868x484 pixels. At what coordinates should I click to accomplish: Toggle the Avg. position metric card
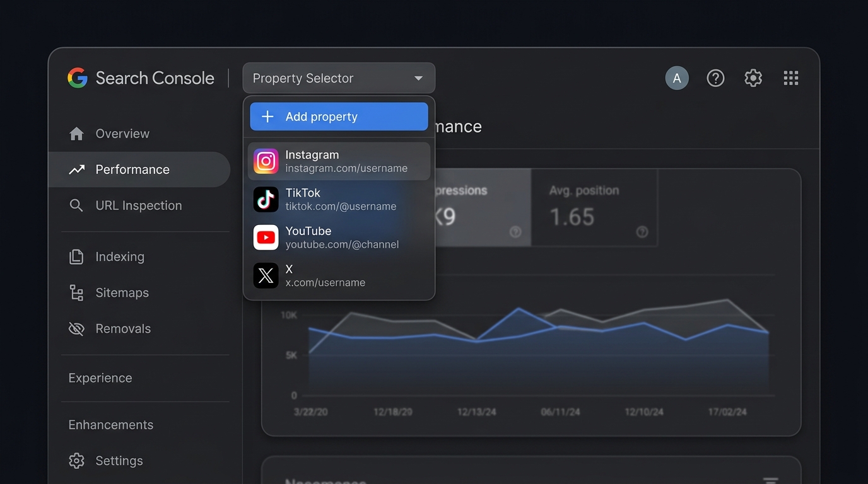point(594,207)
